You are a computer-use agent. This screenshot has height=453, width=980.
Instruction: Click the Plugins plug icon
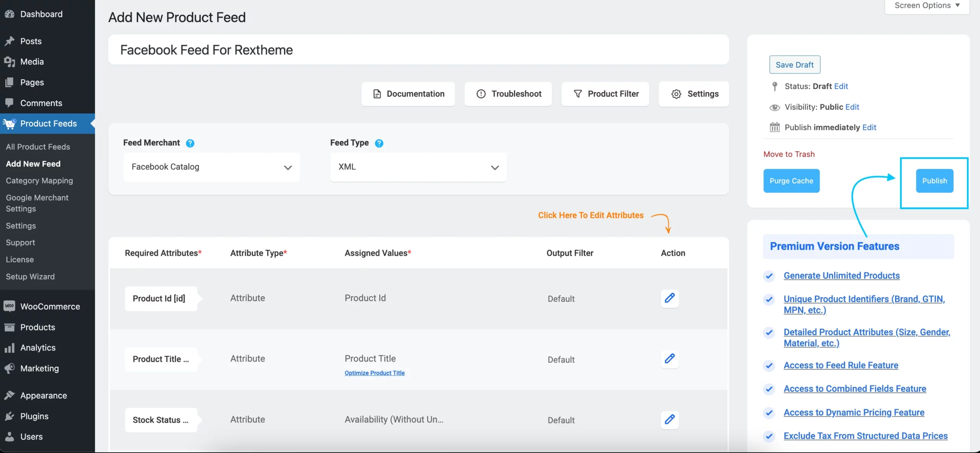pyautogui.click(x=10, y=416)
